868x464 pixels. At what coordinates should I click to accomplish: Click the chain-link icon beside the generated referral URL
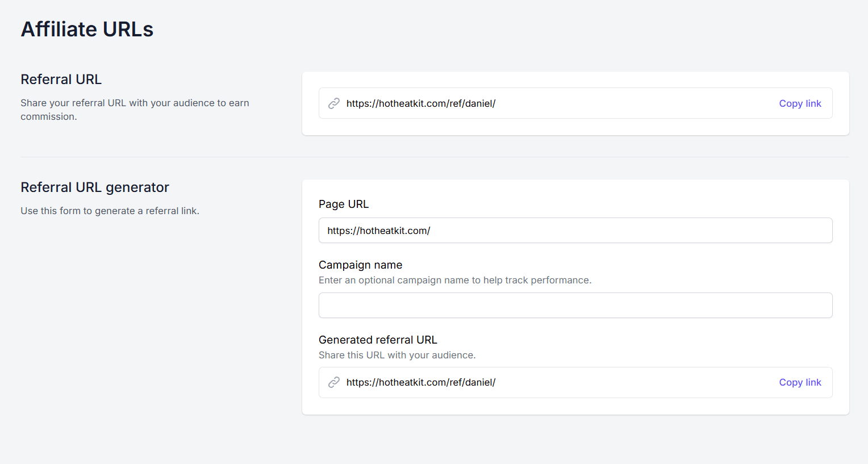coord(334,382)
